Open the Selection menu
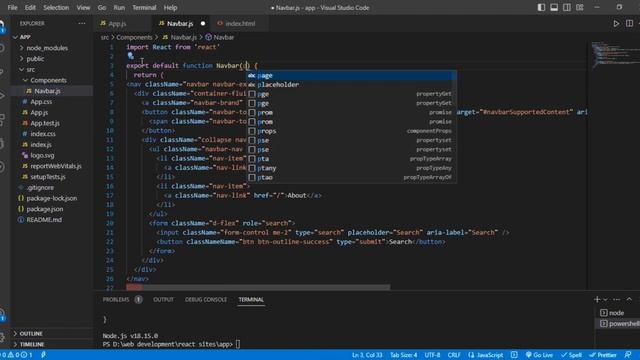Screen dimensions: 640x360 point(56,7)
